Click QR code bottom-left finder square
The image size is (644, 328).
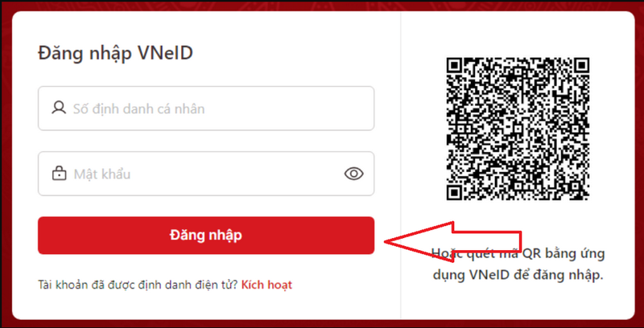pos(454,192)
